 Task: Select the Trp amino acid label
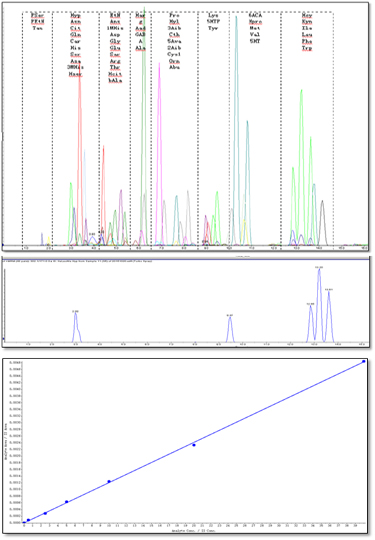pyautogui.click(x=307, y=48)
